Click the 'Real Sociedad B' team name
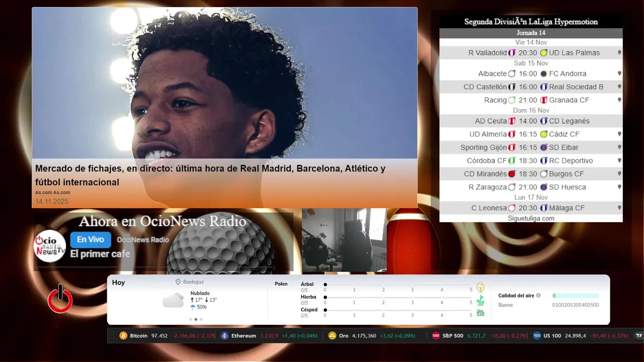 [576, 87]
